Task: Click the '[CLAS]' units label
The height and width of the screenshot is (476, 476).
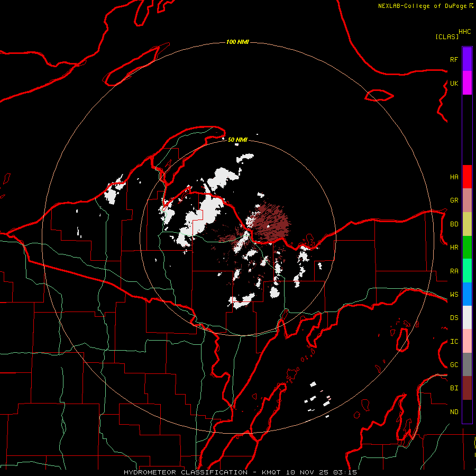Action: click(x=447, y=36)
